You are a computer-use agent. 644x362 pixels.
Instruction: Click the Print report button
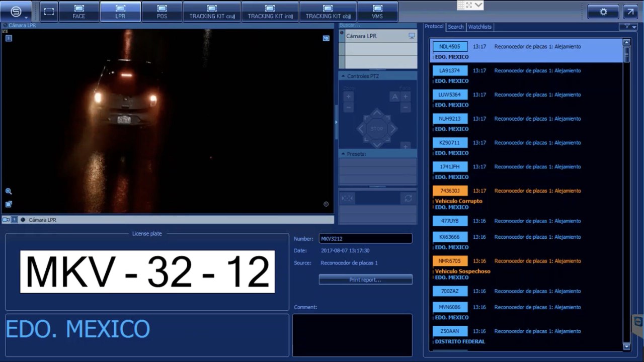click(365, 280)
